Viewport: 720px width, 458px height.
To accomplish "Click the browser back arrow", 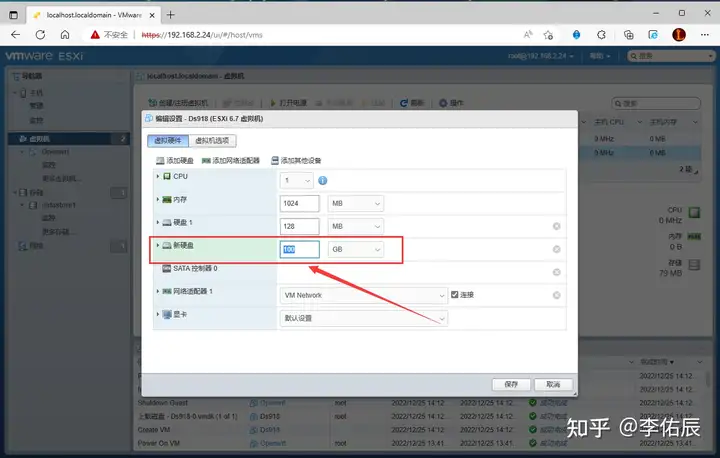I will coord(16,35).
